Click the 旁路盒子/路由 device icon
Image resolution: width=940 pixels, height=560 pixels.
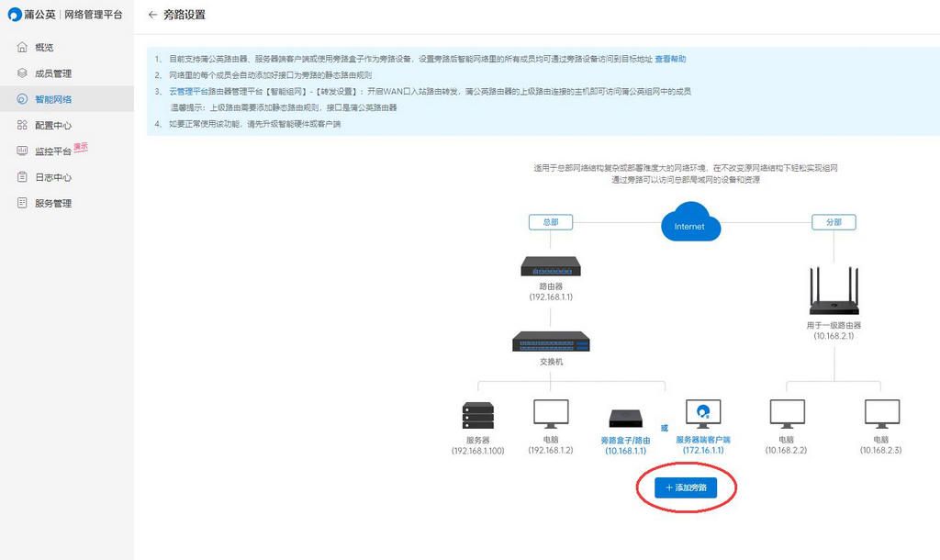[625, 419]
